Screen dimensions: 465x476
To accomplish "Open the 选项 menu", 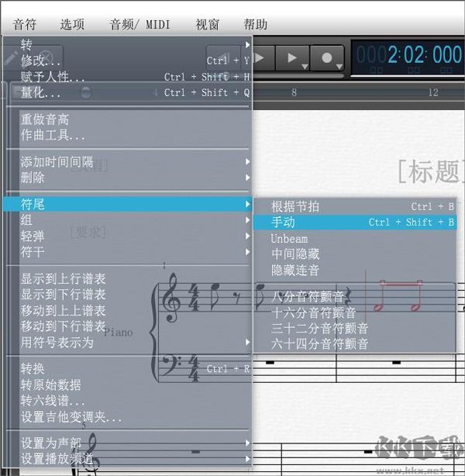I will point(72,24).
